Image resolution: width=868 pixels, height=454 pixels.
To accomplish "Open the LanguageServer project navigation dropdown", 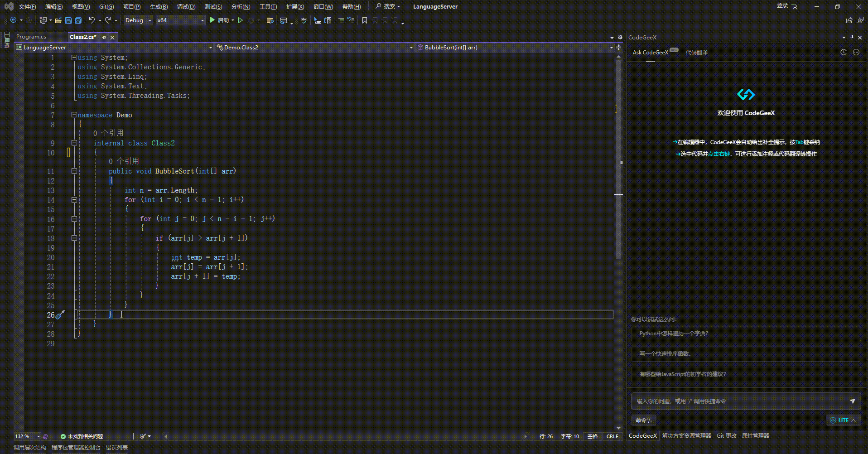I will 114,47.
